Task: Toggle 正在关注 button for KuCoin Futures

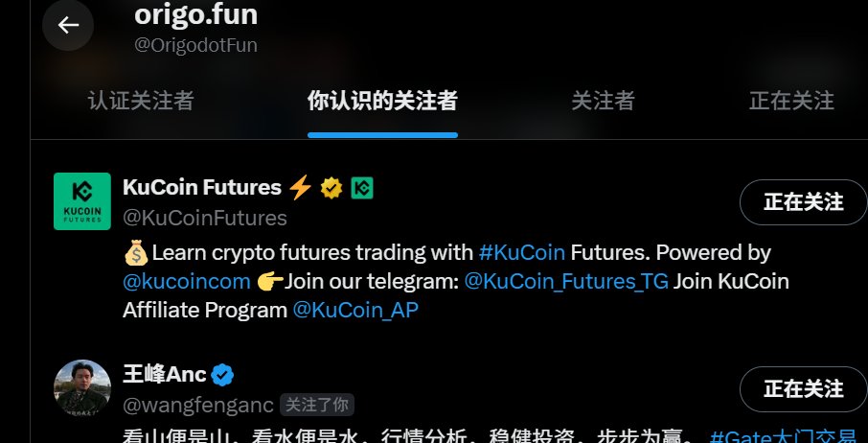Action: (x=803, y=202)
